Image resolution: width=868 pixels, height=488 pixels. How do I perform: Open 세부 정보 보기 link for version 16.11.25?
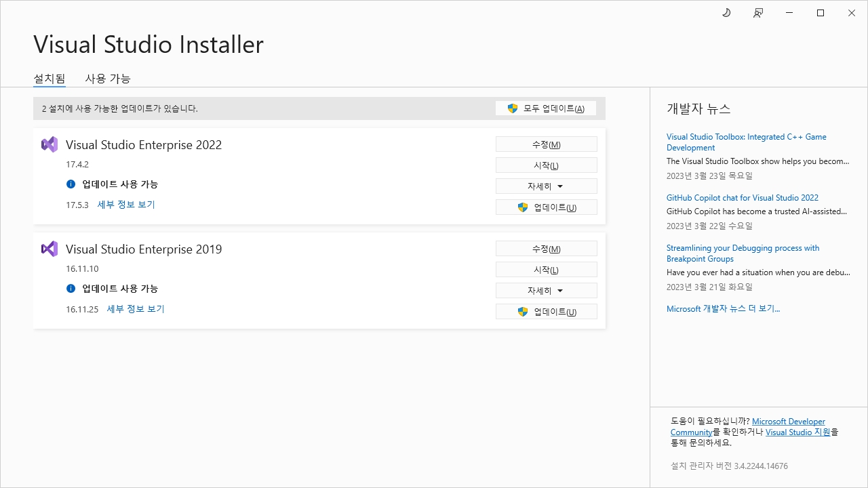136,309
